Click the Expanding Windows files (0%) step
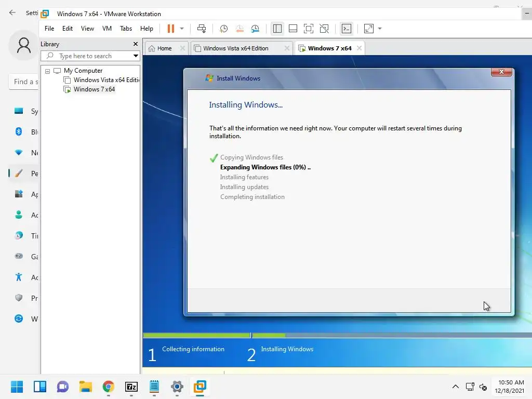The image size is (532, 399). click(265, 167)
